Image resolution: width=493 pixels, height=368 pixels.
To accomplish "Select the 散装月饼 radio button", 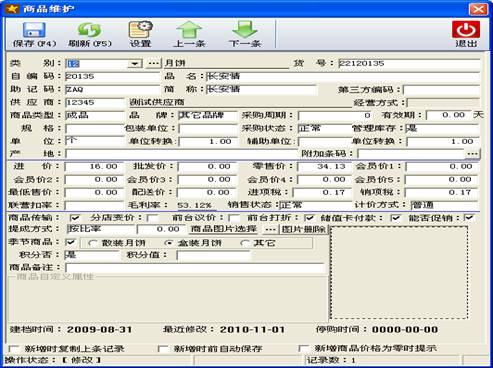I will 92,243.
